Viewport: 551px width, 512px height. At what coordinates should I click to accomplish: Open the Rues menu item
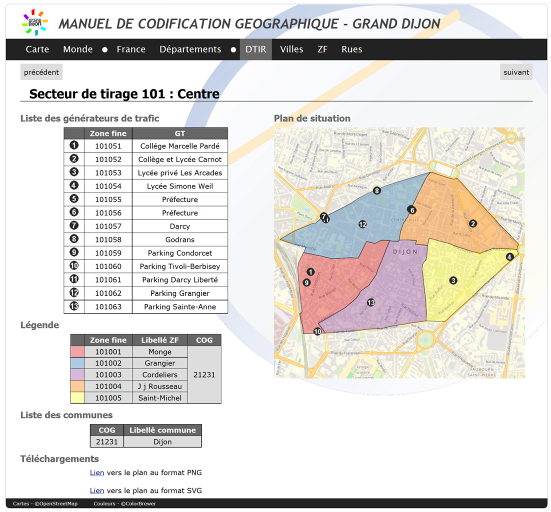(x=351, y=49)
